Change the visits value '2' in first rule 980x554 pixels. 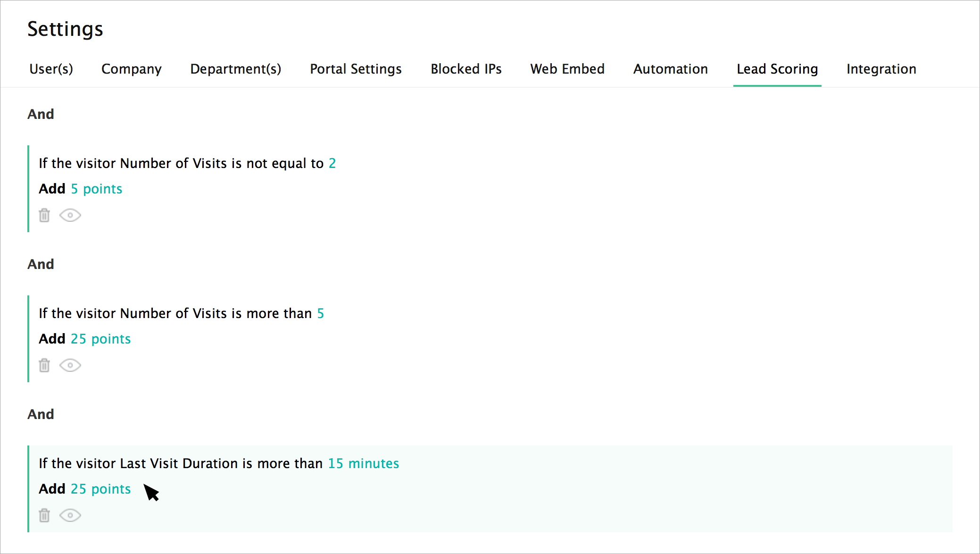coord(332,163)
